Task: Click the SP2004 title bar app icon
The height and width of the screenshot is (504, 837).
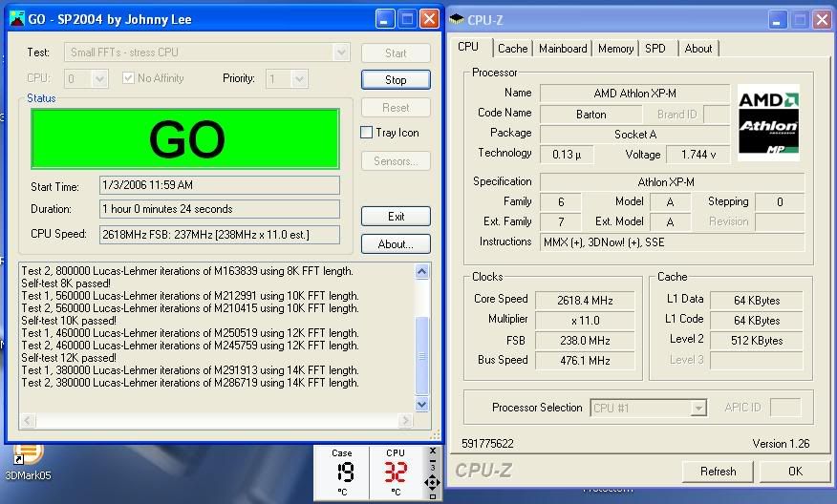Action: pos(17,19)
